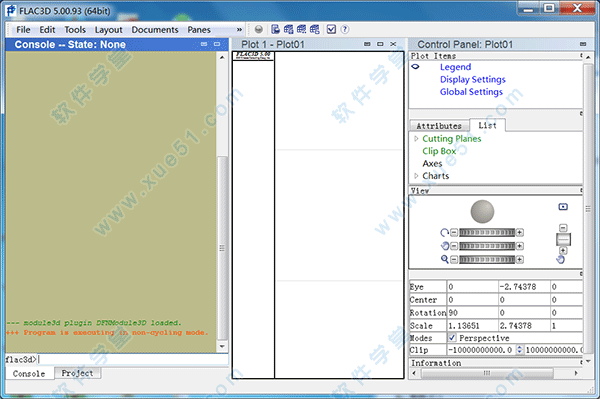Screen dimensions: 600x399
Task: Click the hand icon below vertical slider
Action: (x=560, y=260)
